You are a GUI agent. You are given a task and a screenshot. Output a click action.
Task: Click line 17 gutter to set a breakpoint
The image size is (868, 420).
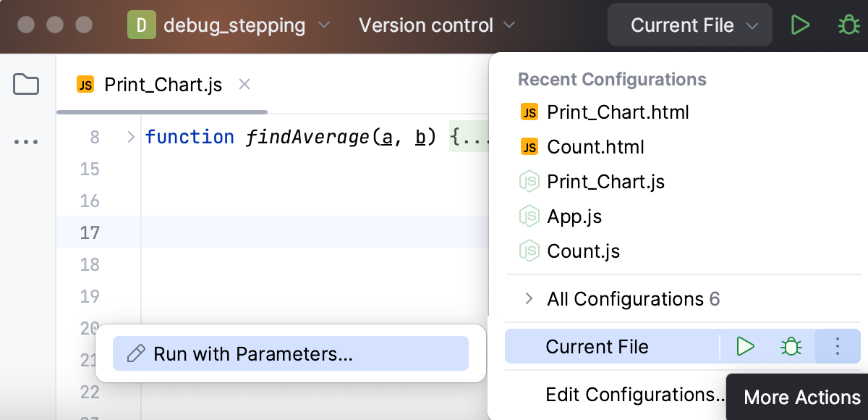pos(116,232)
